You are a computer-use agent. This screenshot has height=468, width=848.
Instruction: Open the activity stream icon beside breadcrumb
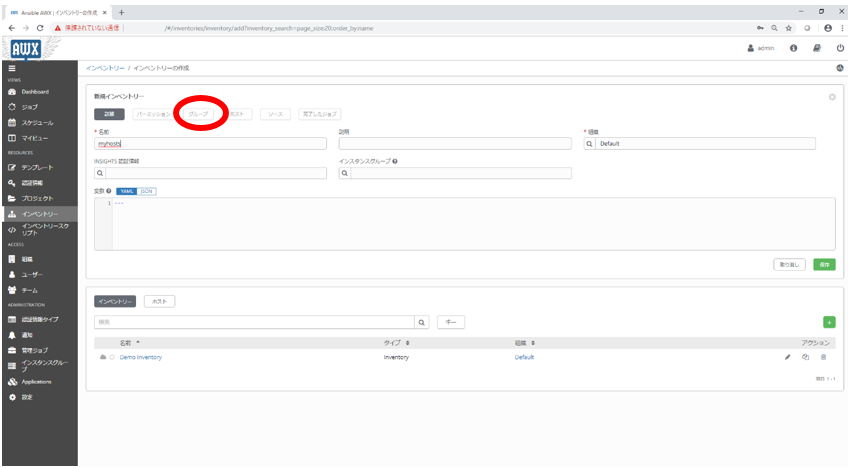click(x=839, y=67)
